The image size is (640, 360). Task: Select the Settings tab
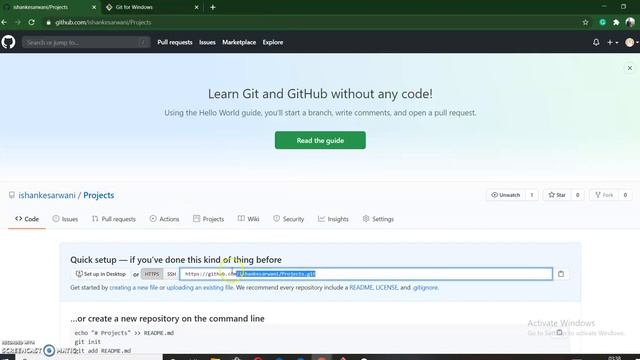[x=378, y=219]
